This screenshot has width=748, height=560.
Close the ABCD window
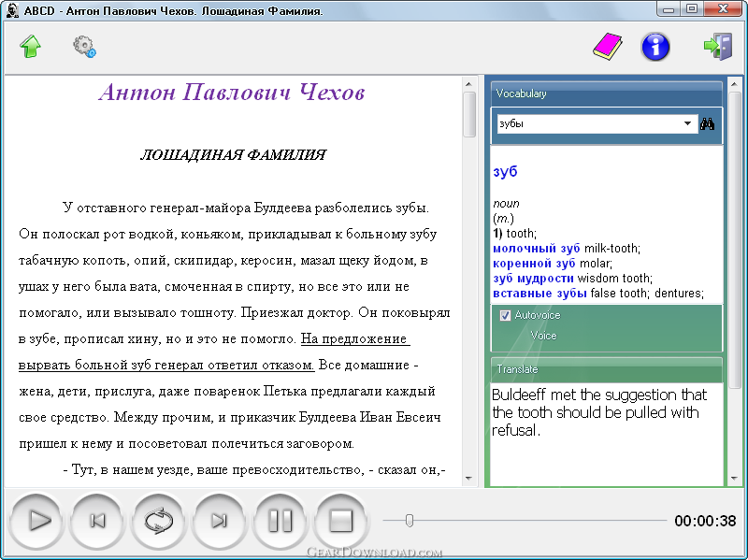tap(723, 9)
